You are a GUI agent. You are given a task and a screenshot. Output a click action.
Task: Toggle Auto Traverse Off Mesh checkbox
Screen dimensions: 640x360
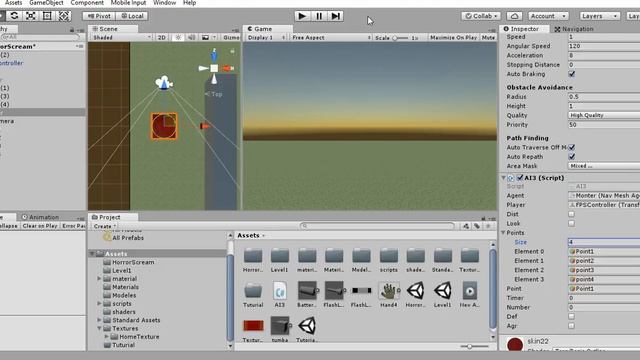[x=571, y=147]
